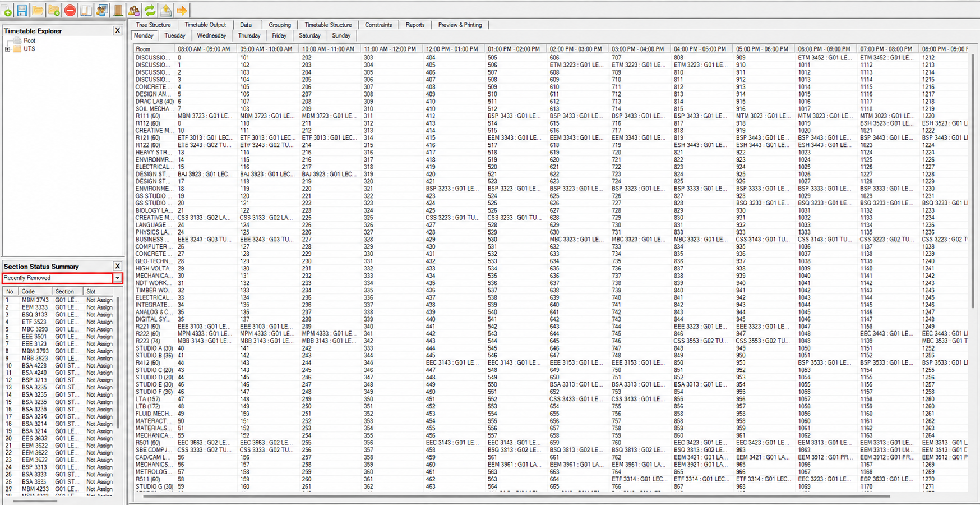This screenshot has height=505, width=980.
Task: Open the Constraints tab
Action: tap(378, 25)
